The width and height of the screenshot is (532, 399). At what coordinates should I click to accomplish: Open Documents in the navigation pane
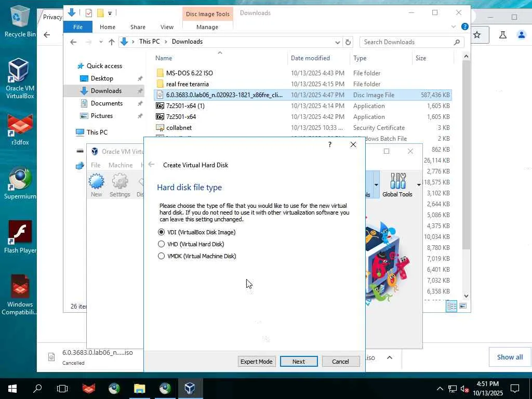pyautogui.click(x=107, y=103)
